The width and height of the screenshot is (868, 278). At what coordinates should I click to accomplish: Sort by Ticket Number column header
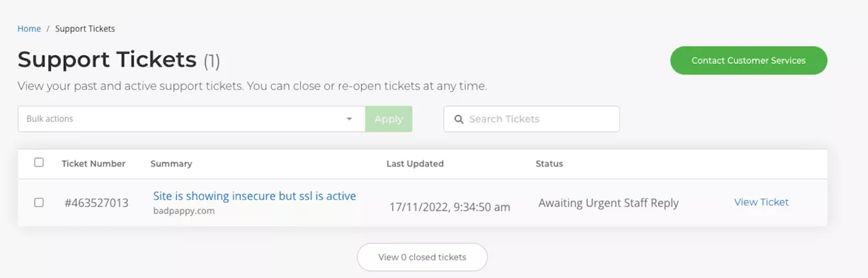point(93,164)
